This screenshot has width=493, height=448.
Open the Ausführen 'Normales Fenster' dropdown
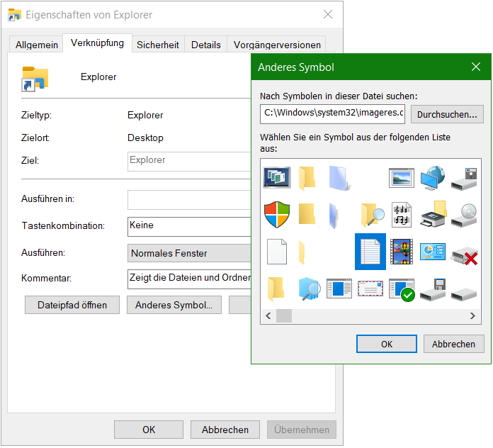[189, 253]
